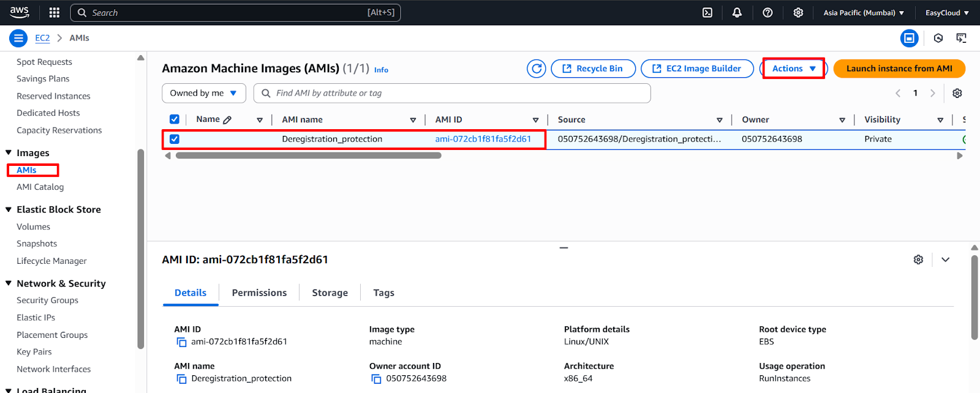Screen dimensions: 980x393
Task: Open Lifecycle Manager in the sidebar
Action: (52, 261)
